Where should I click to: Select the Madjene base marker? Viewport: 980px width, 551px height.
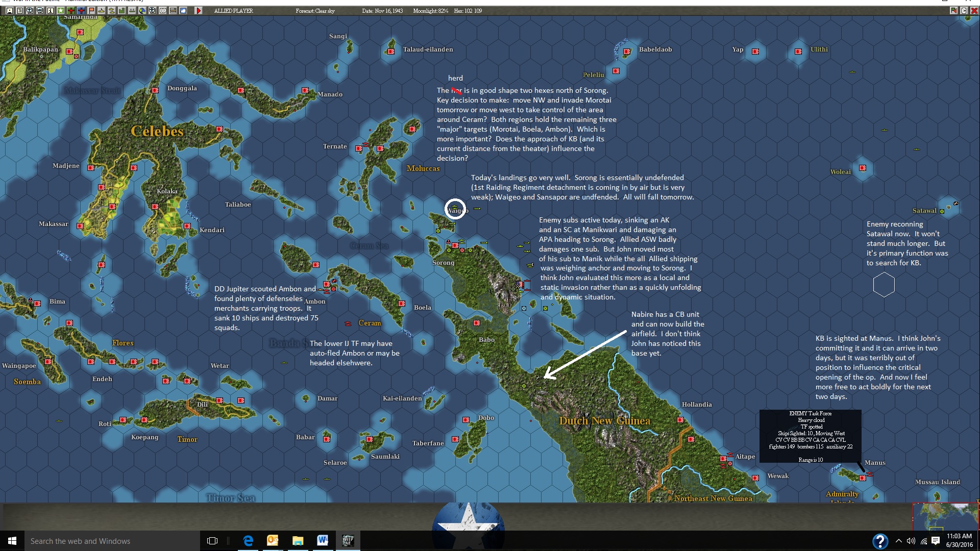91,168
